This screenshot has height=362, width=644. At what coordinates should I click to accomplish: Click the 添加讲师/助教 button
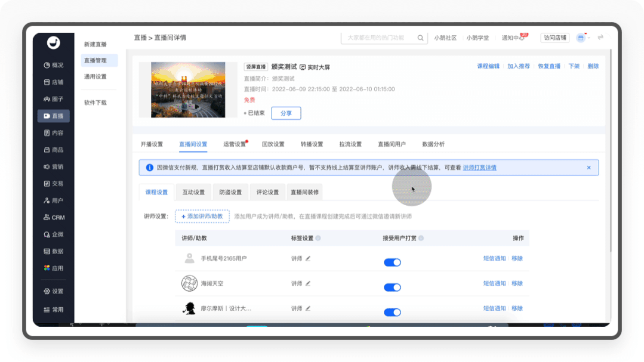point(202,216)
